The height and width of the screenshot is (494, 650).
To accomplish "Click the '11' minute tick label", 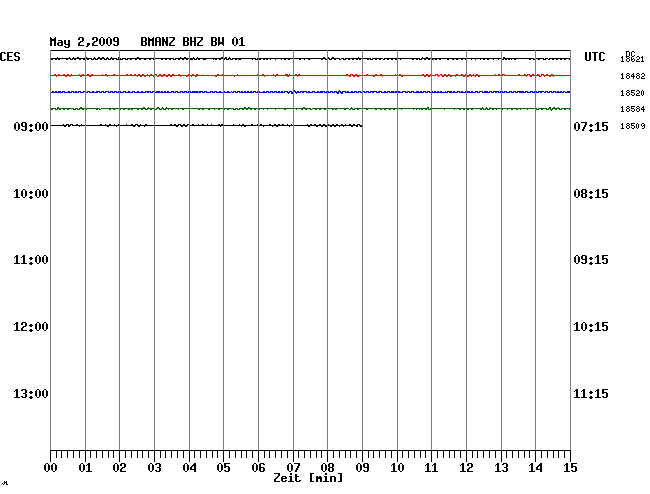I will point(431,468).
